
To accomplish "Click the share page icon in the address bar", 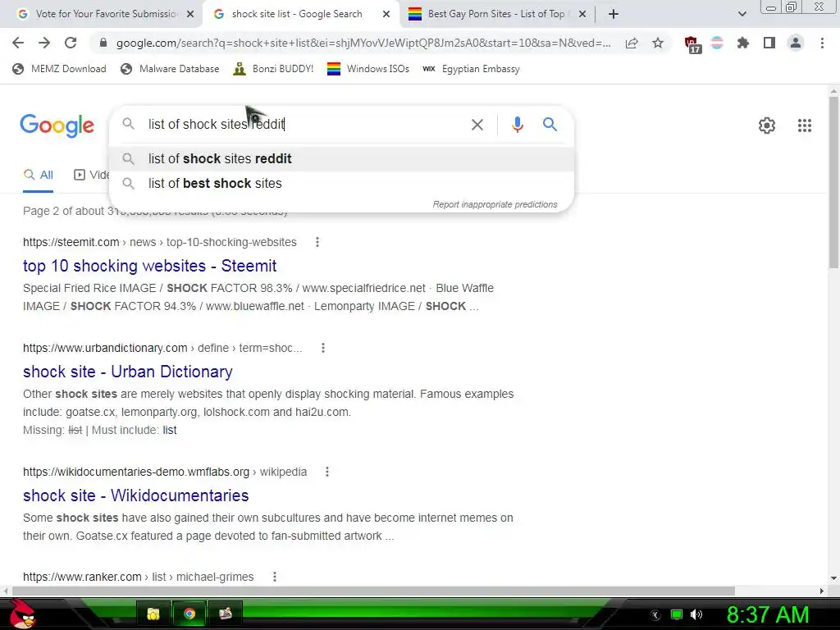I will click(x=632, y=43).
